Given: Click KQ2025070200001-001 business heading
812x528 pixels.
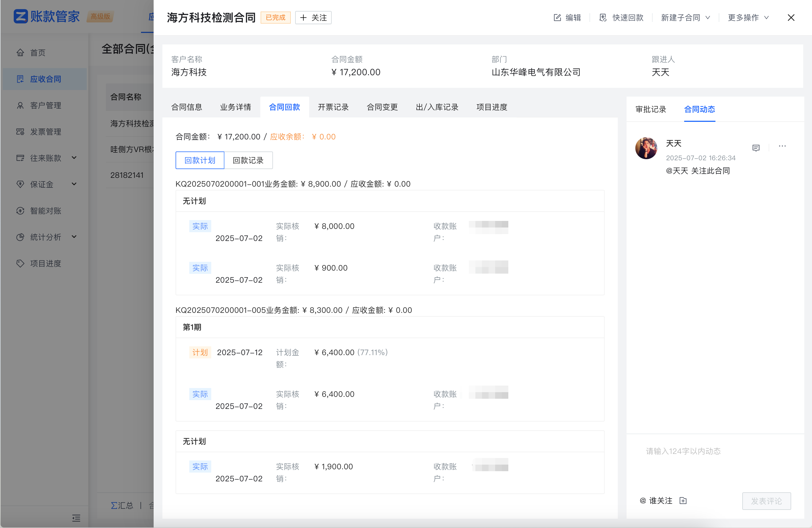Looking at the screenshot, I should pos(293,184).
